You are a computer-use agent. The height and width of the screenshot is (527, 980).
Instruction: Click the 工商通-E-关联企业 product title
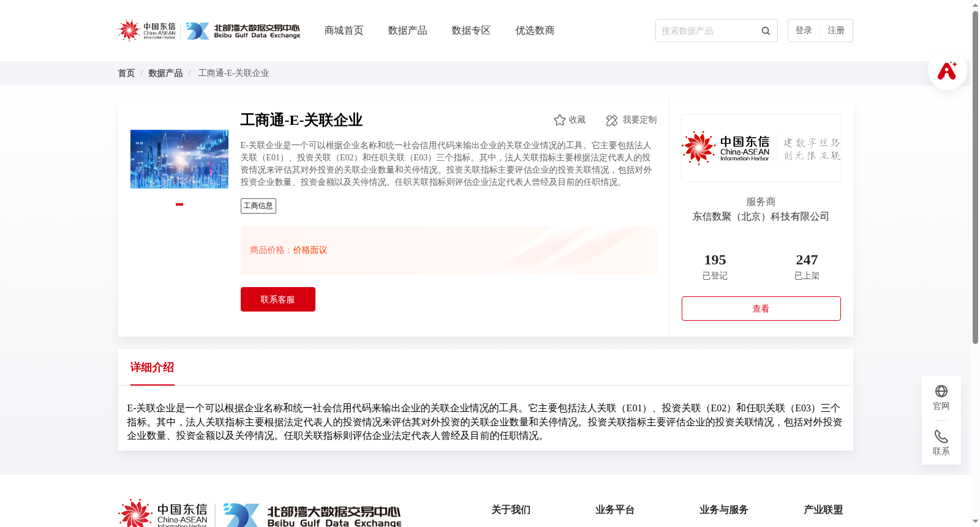pyautogui.click(x=301, y=120)
